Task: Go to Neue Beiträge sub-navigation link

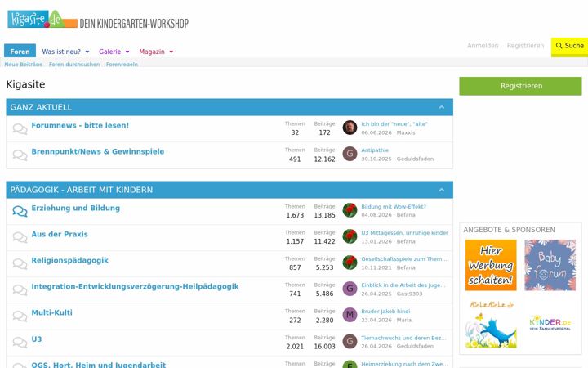Action: point(23,65)
